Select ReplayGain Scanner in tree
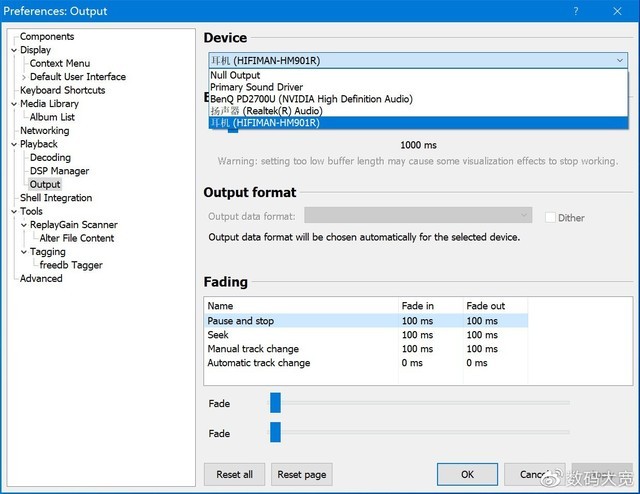Viewport: 640px width, 494px height. (73, 225)
